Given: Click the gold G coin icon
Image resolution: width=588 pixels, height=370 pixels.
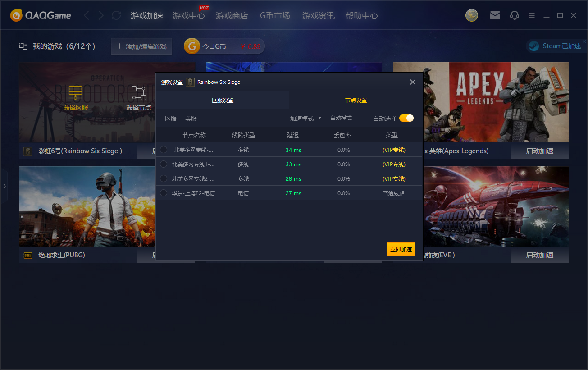Looking at the screenshot, I should (x=192, y=46).
